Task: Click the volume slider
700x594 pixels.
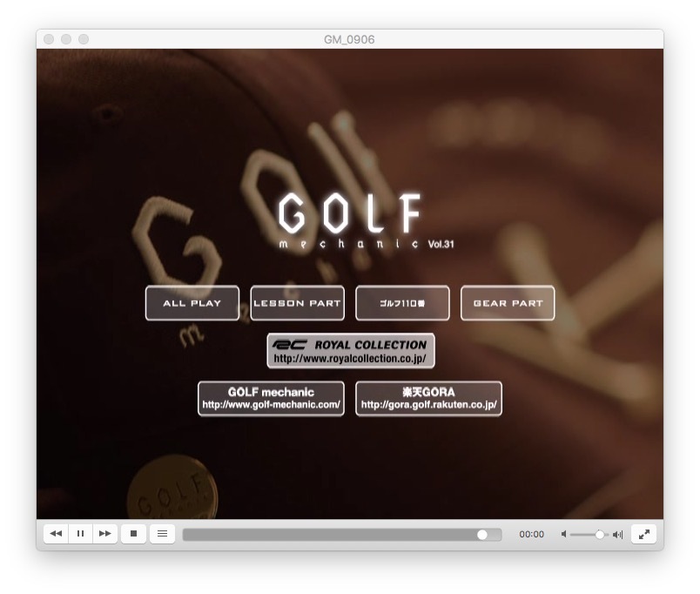Action: (589, 535)
